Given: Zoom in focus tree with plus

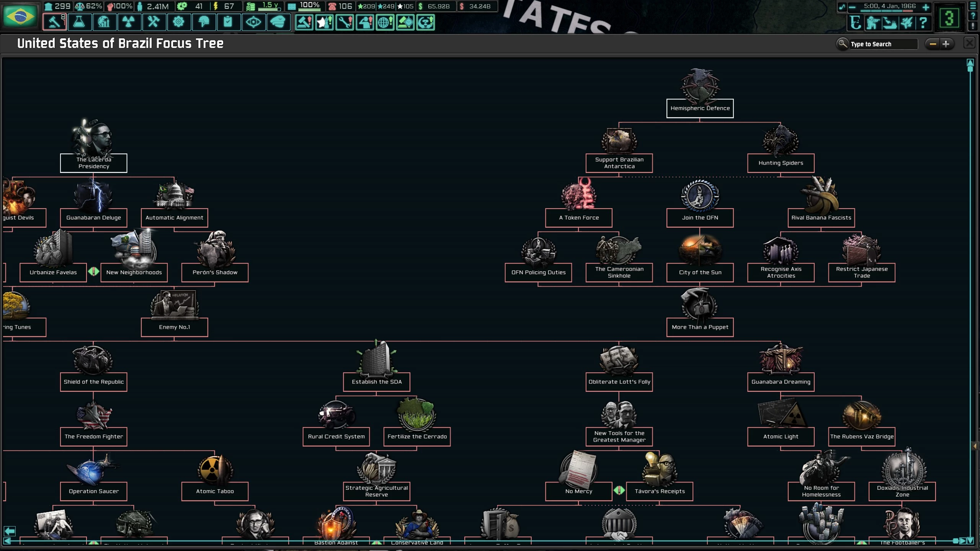Looking at the screenshot, I should (946, 44).
